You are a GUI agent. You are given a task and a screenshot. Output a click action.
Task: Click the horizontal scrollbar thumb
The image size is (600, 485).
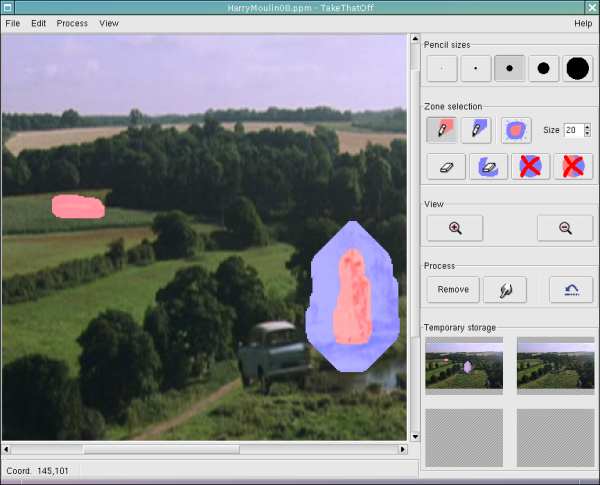click(161, 449)
